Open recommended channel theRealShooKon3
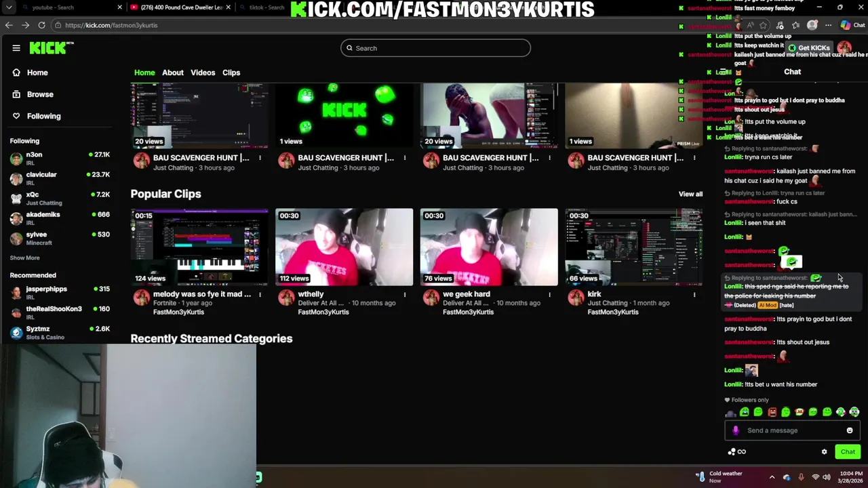 click(x=60, y=312)
